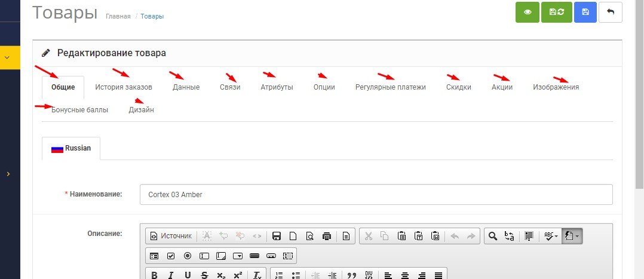644x279 pixels.
Task: Click the Undo arrow icon
Action: point(454,236)
